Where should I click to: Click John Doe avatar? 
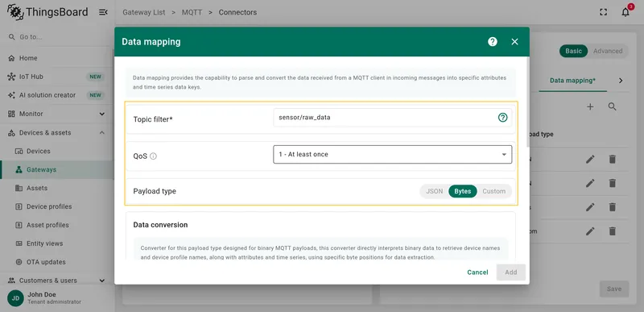(x=15, y=298)
